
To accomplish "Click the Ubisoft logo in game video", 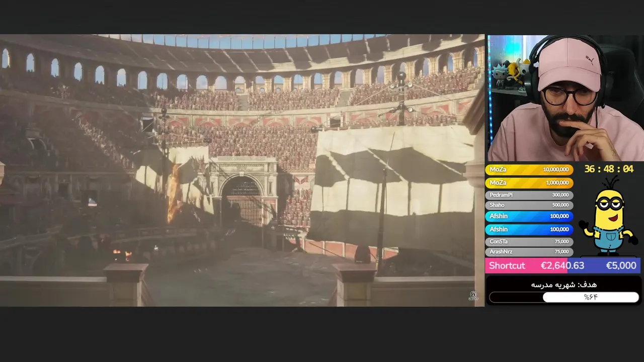I will [473, 296].
